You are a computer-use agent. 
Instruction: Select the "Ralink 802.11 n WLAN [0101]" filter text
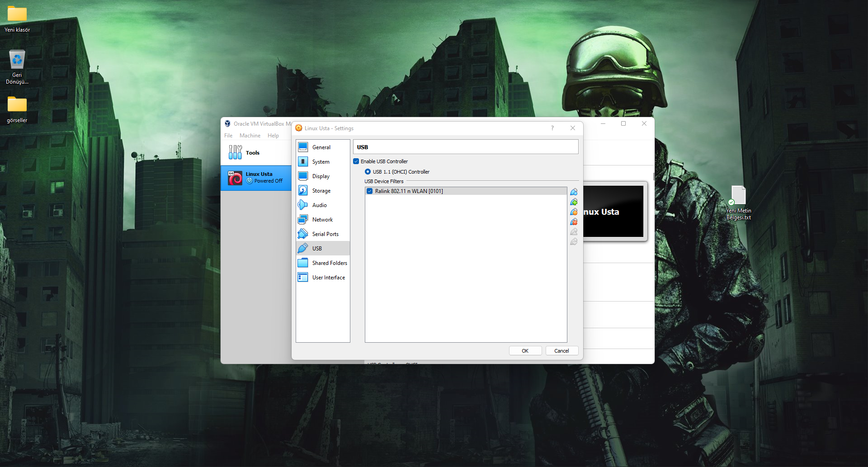(x=409, y=191)
